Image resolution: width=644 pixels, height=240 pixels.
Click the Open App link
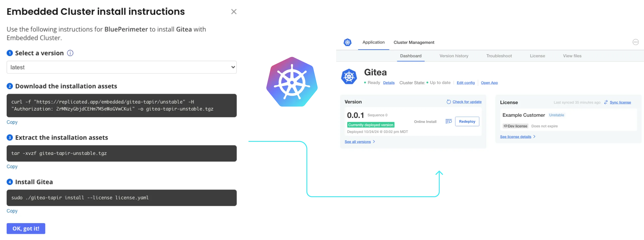489,83
